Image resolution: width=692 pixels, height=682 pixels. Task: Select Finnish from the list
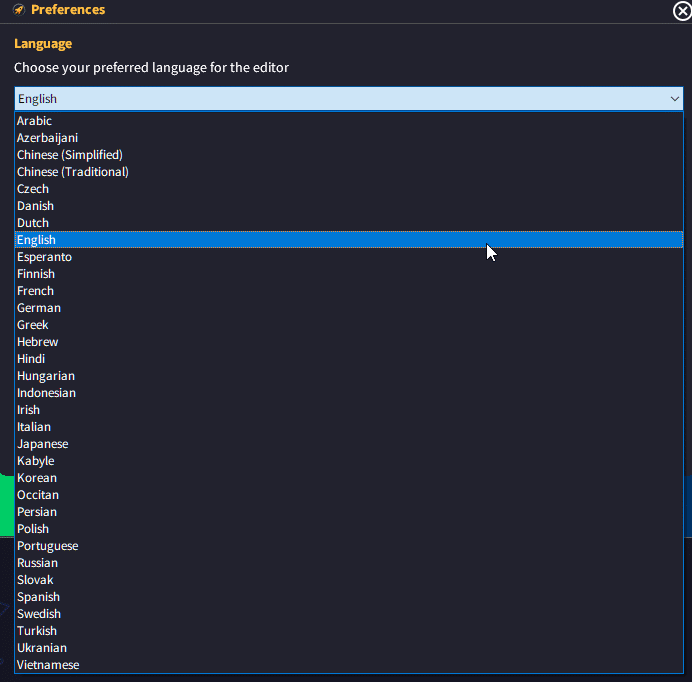pos(349,274)
